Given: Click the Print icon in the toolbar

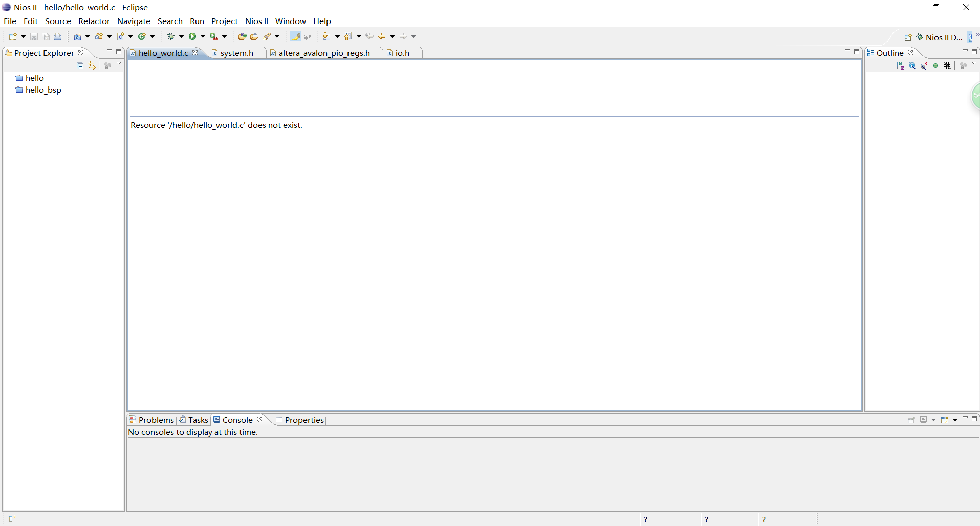Looking at the screenshot, I should pos(58,36).
